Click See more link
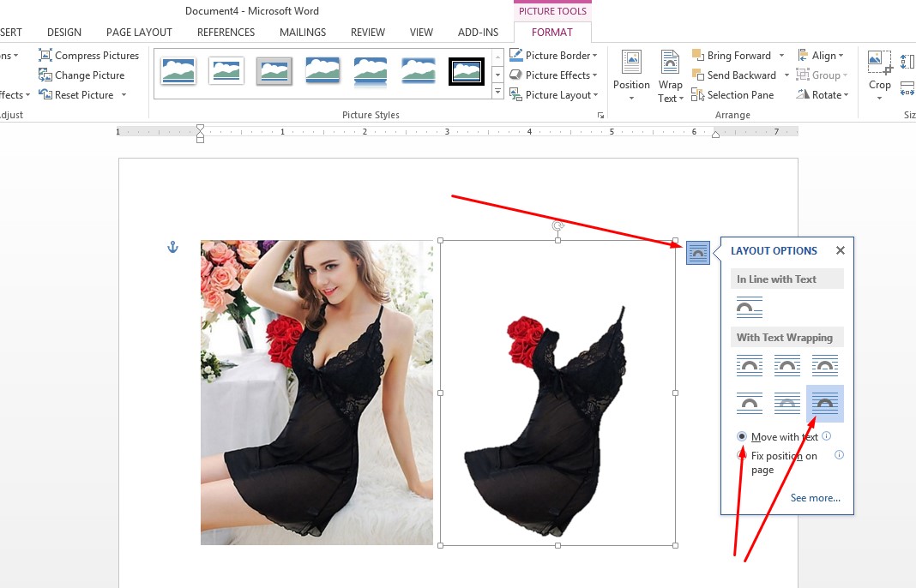916x588 pixels. tap(815, 498)
